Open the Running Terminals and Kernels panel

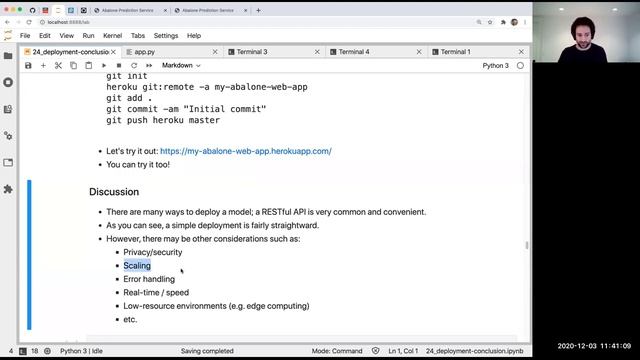8,82
